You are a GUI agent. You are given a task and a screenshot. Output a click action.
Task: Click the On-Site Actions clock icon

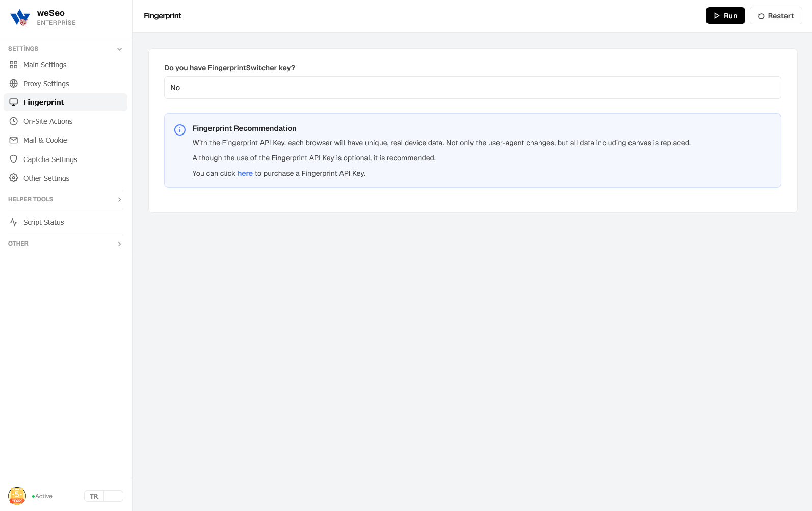tap(14, 121)
